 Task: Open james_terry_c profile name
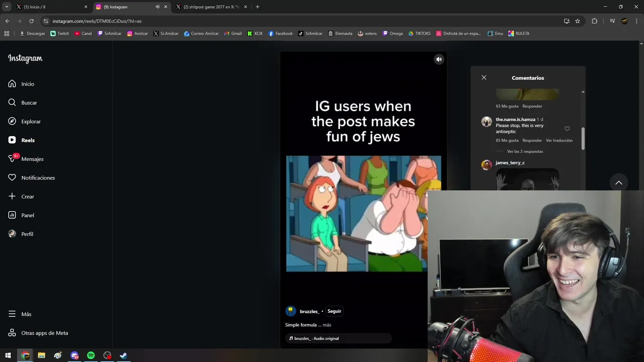point(510,163)
